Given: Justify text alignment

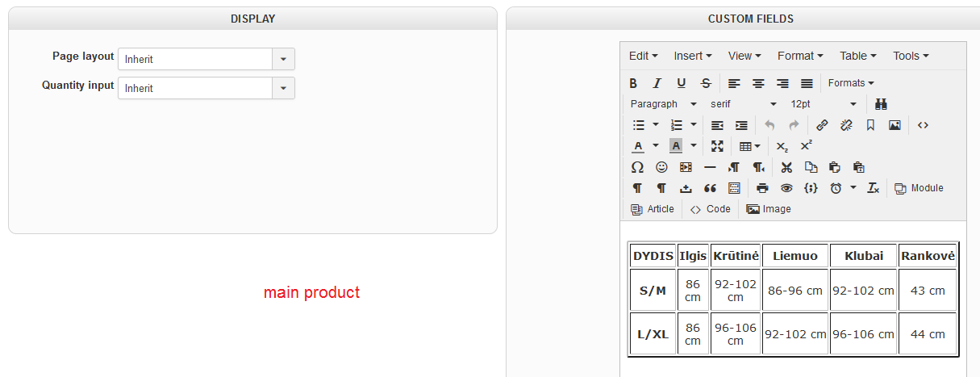Looking at the screenshot, I should (807, 83).
